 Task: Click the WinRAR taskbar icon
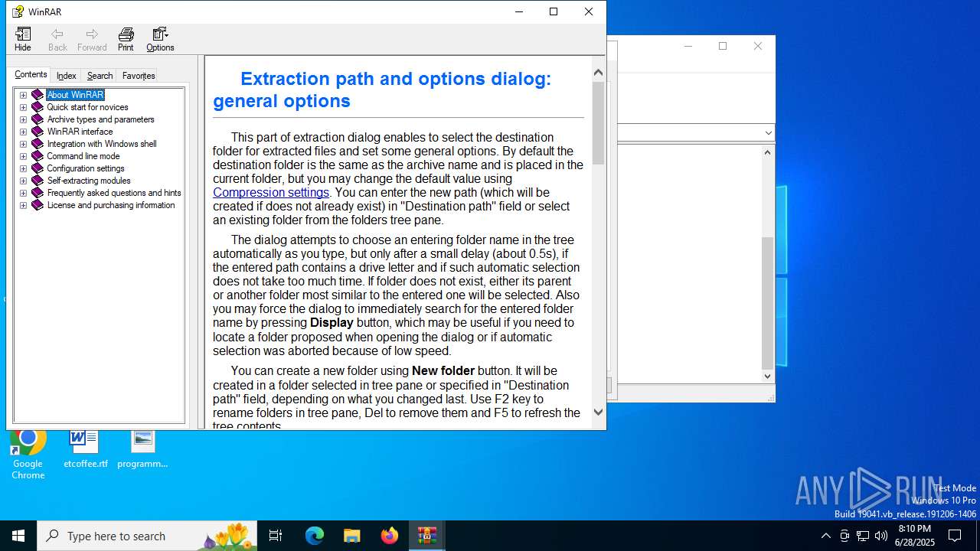(x=426, y=536)
